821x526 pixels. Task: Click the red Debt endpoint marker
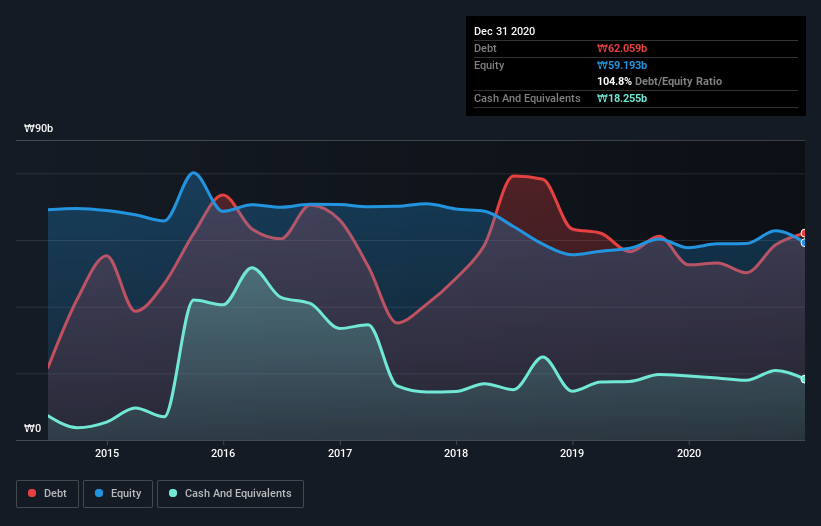coord(804,233)
